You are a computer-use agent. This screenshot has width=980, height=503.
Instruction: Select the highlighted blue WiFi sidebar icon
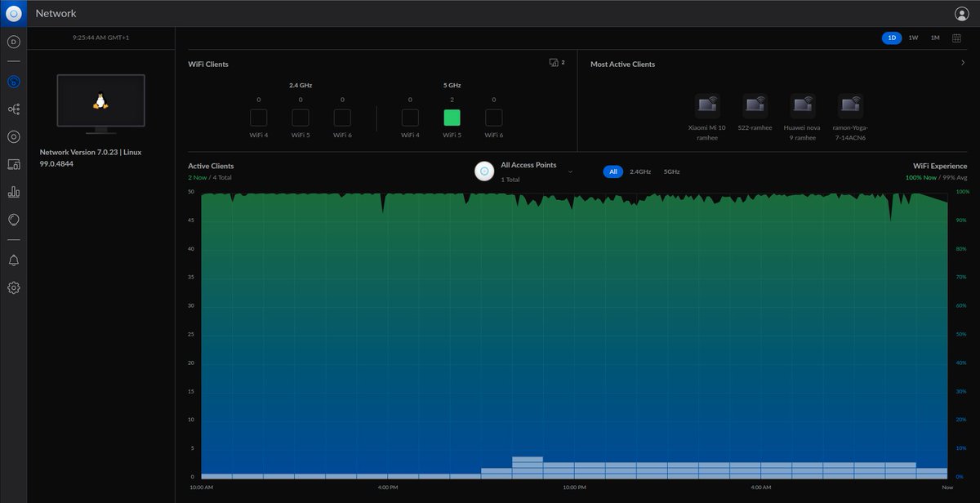[13, 82]
